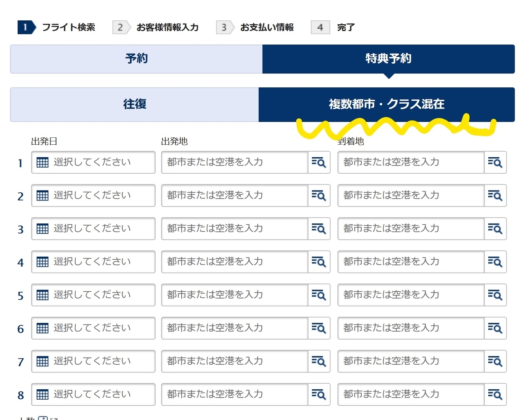Screen dimensions: 519x420
Task: Focus row 3 出発地 city or airport input
Action: [234, 229]
